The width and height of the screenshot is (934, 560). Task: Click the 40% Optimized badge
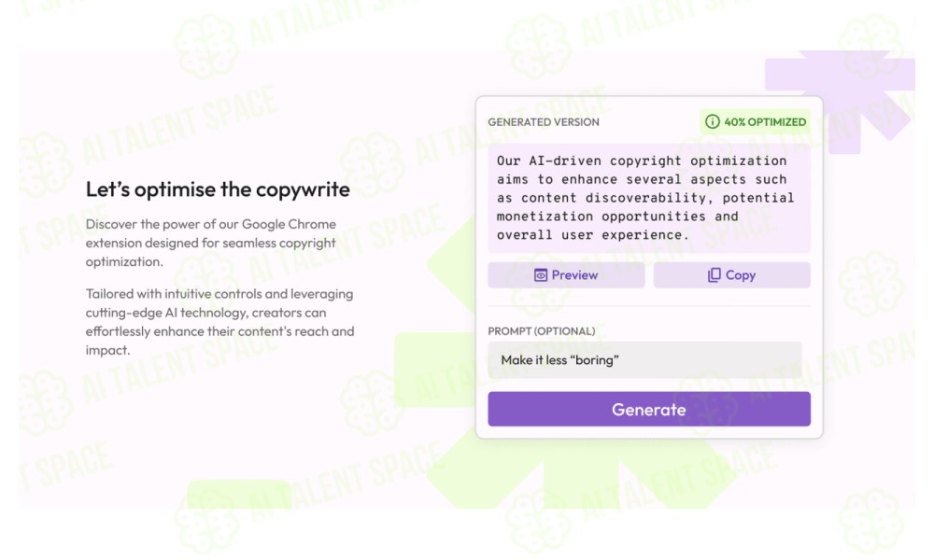click(755, 122)
